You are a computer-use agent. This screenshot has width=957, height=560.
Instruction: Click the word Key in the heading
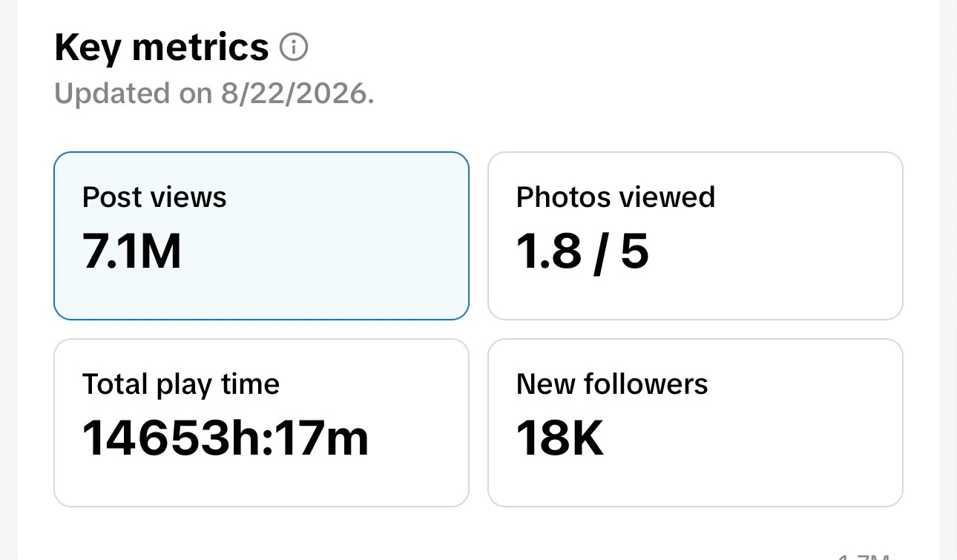(88, 48)
